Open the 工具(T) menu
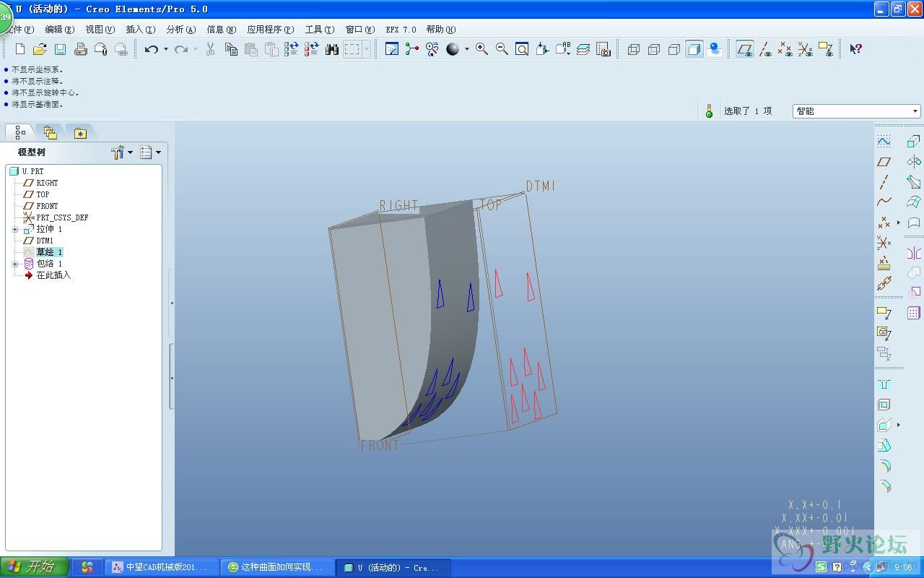 point(319,30)
